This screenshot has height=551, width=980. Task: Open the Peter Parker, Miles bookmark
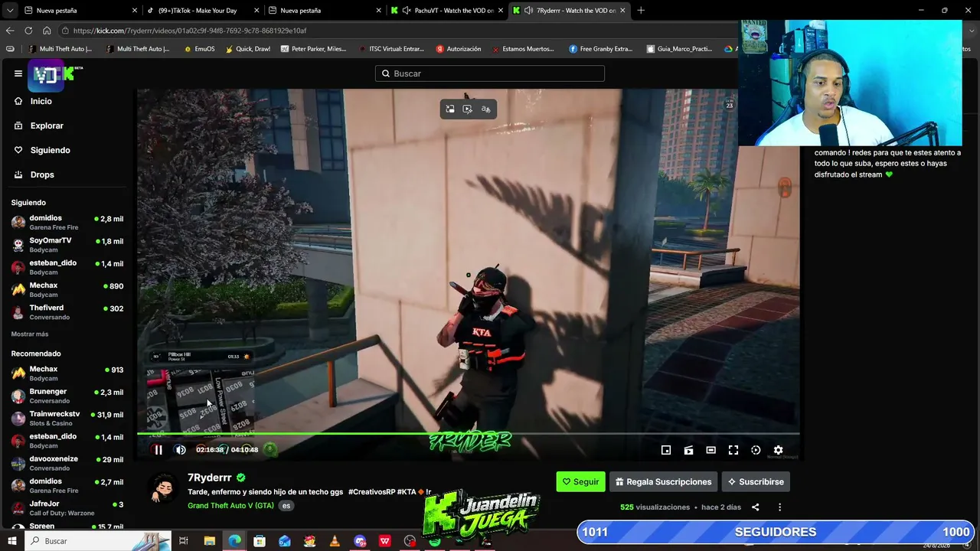pyautogui.click(x=313, y=49)
